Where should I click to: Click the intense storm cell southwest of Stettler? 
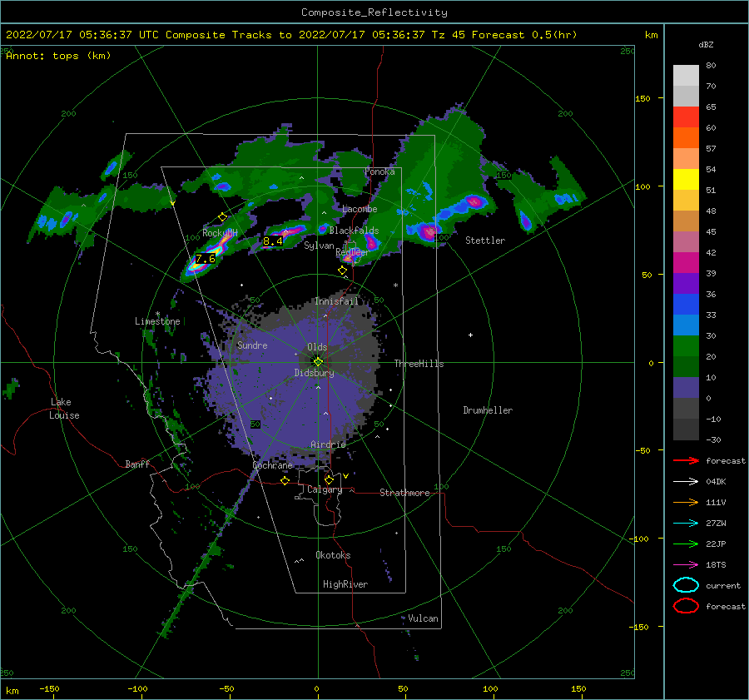pos(429,232)
